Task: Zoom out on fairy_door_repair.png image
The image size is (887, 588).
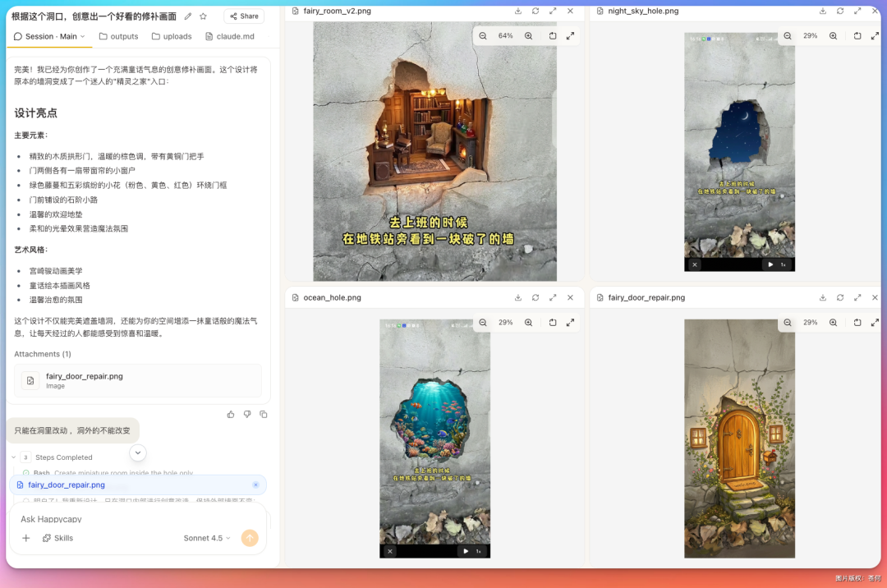Action: pos(788,322)
